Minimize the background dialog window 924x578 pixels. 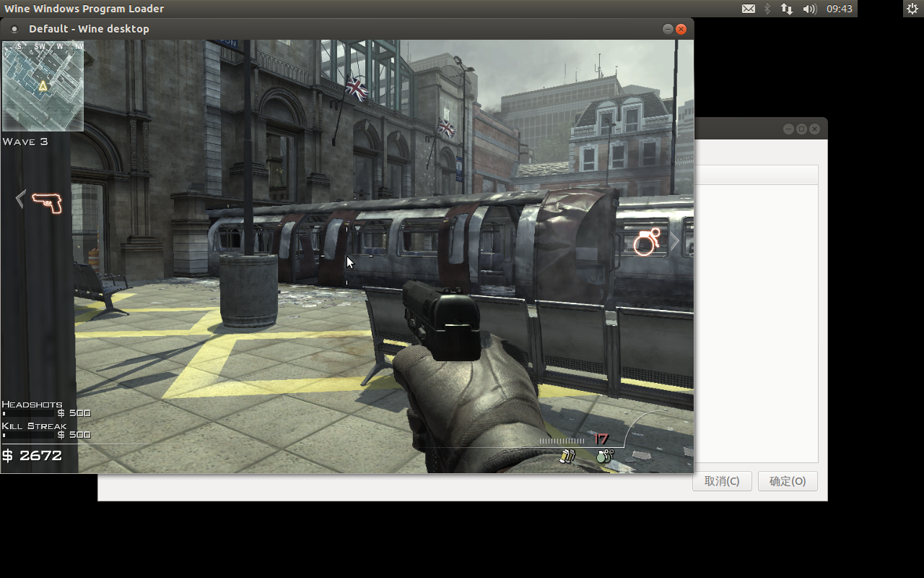pos(788,129)
